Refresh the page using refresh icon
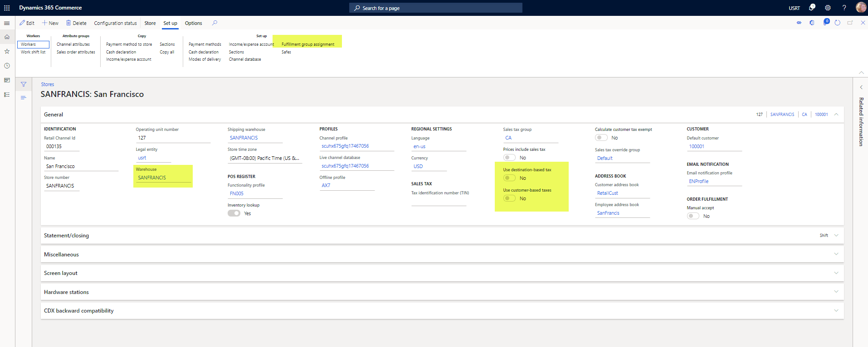 [838, 23]
